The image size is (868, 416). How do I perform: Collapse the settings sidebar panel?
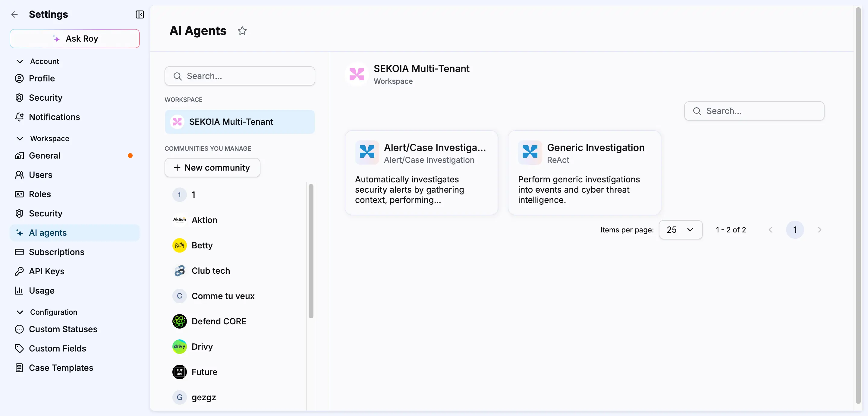140,14
